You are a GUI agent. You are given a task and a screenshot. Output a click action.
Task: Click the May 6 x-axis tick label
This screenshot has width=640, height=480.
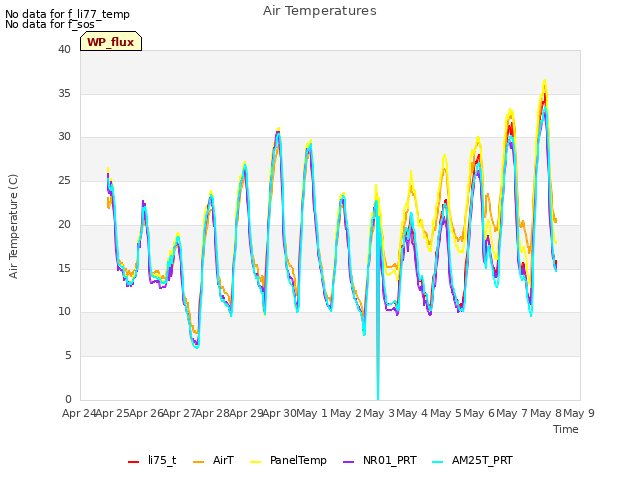click(x=480, y=413)
